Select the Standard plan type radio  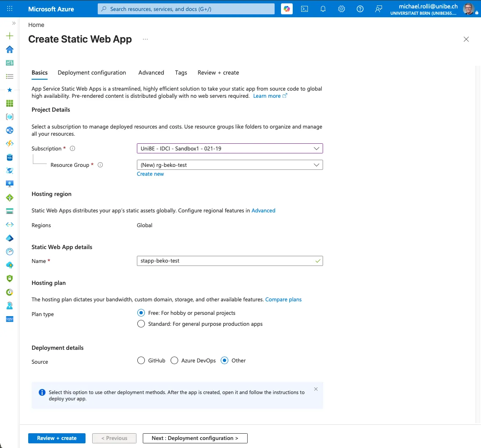[141, 324]
